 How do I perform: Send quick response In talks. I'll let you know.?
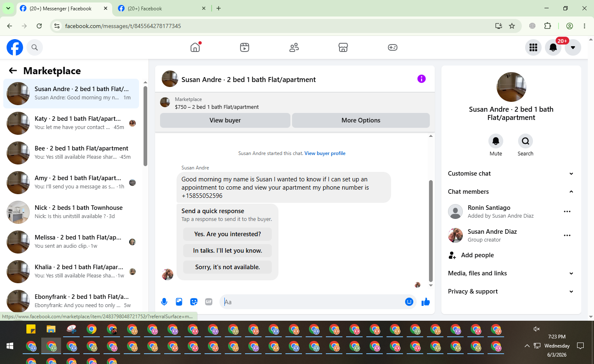228,251
